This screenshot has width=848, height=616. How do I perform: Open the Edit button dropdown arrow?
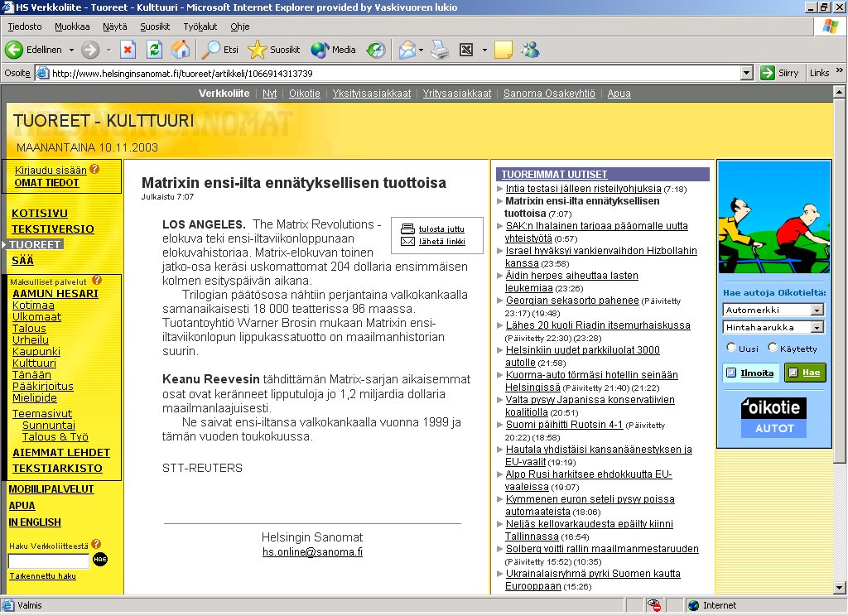pos(484,50)
